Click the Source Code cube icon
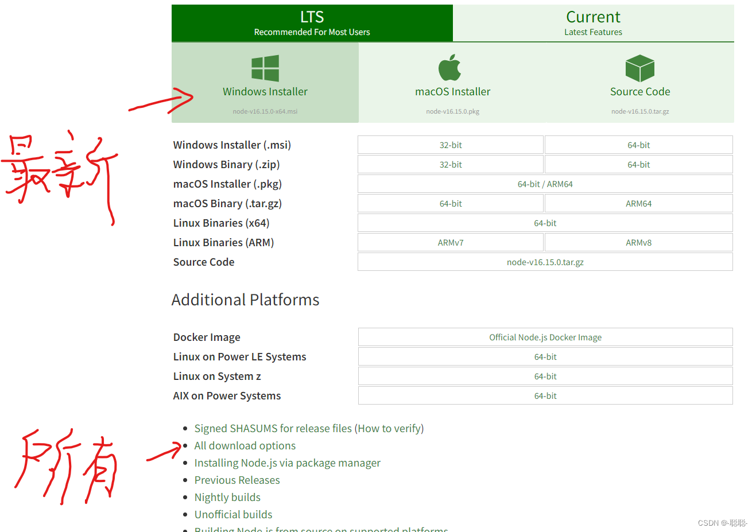This screenshot has width=756, height=532. [640, 68]
